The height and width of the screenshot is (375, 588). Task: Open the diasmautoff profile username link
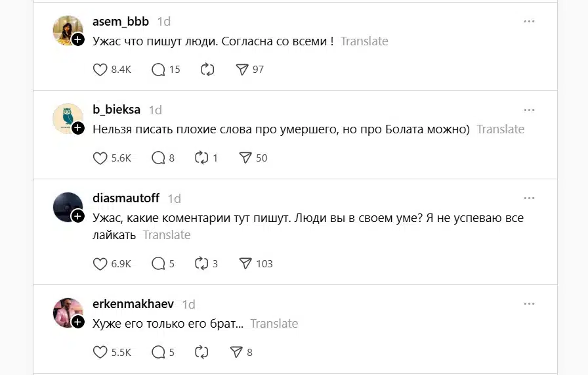(x=127, y=198)
